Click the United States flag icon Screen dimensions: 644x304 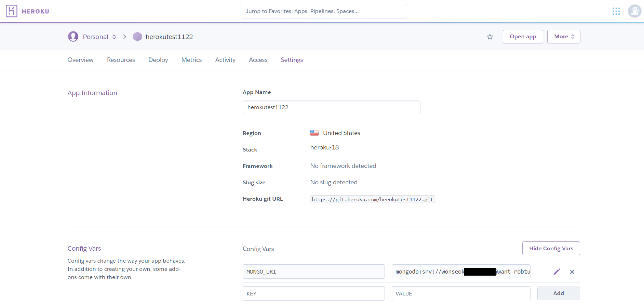tap(314, 133)
